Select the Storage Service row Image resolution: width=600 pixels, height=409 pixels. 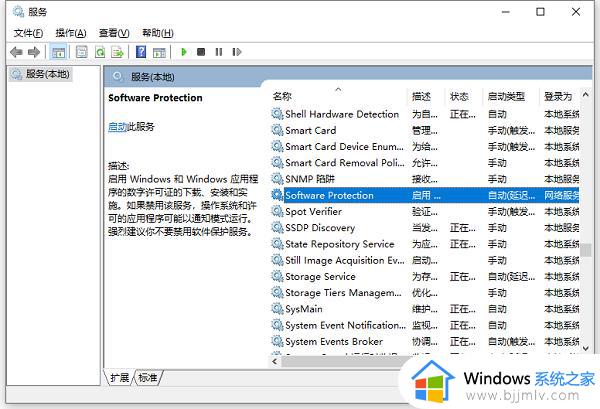point(425,277)
